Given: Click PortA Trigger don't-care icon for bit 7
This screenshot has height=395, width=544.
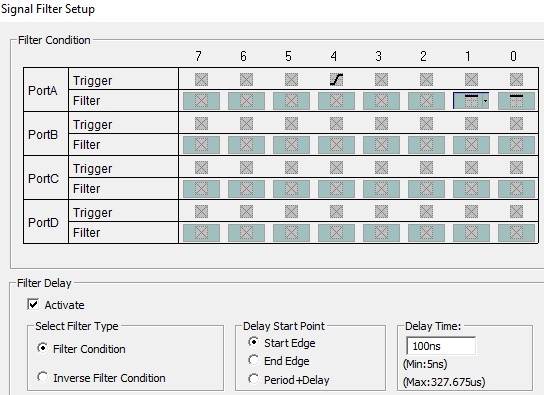Looking at the screenshot, I should (x=201, y=79).
